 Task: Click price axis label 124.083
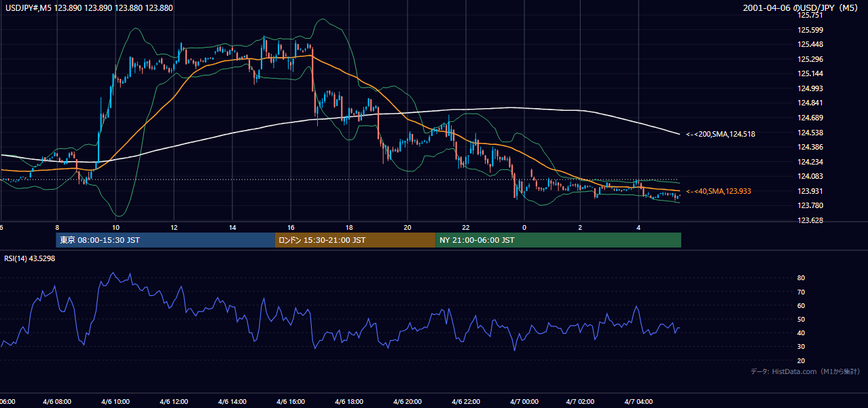811,177
